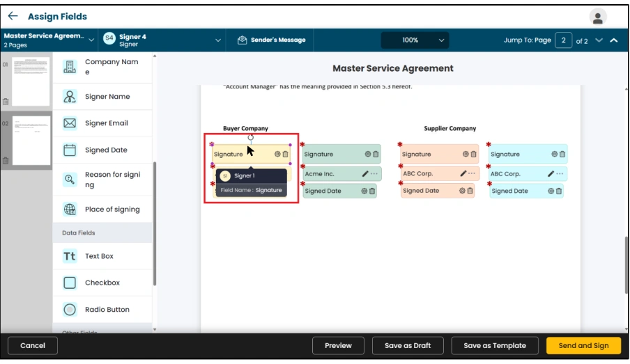Open settings for blue Signature field

(x=555, y=154)
